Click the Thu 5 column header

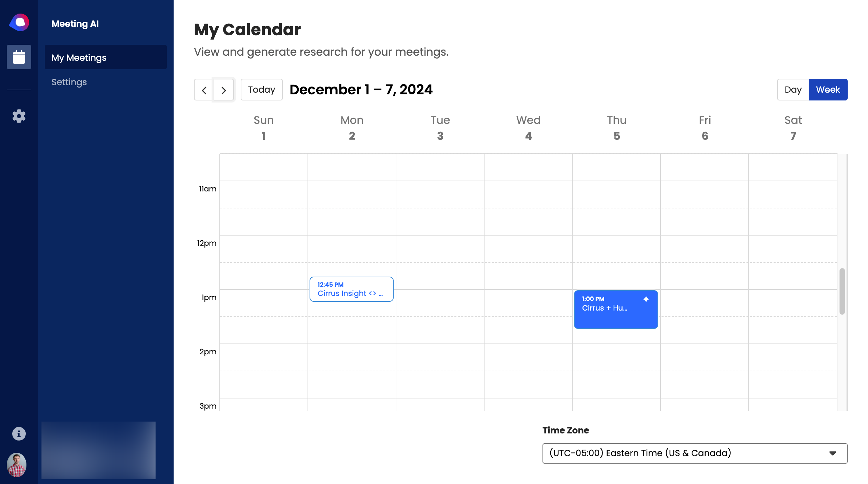pos(616,128)
